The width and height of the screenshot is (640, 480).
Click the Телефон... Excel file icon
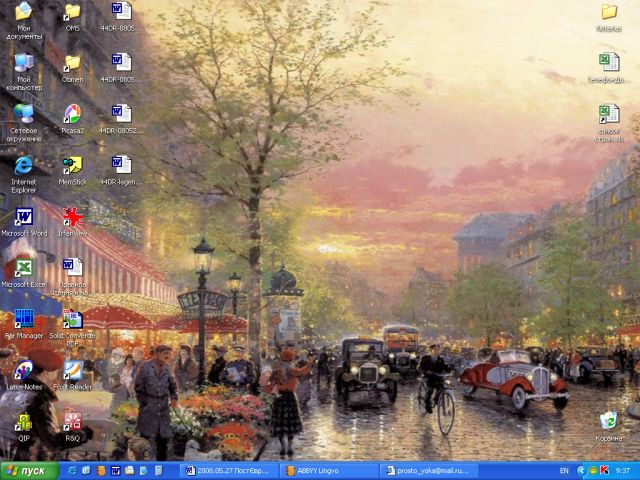coord(609,68)
